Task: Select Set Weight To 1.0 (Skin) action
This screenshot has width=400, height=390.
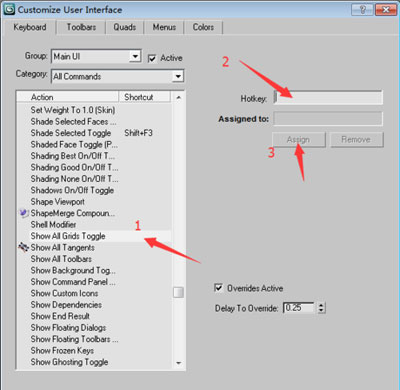Action: [x=73, y=110]
